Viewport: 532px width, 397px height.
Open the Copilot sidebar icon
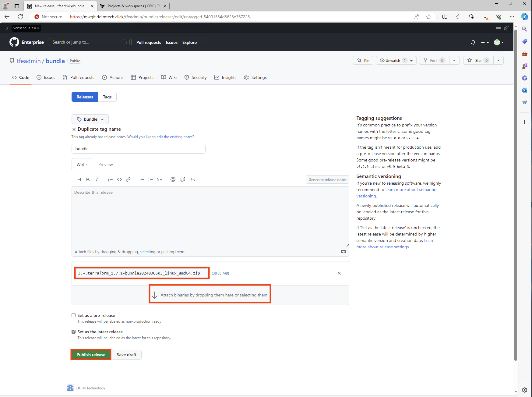tap(525, 17)
